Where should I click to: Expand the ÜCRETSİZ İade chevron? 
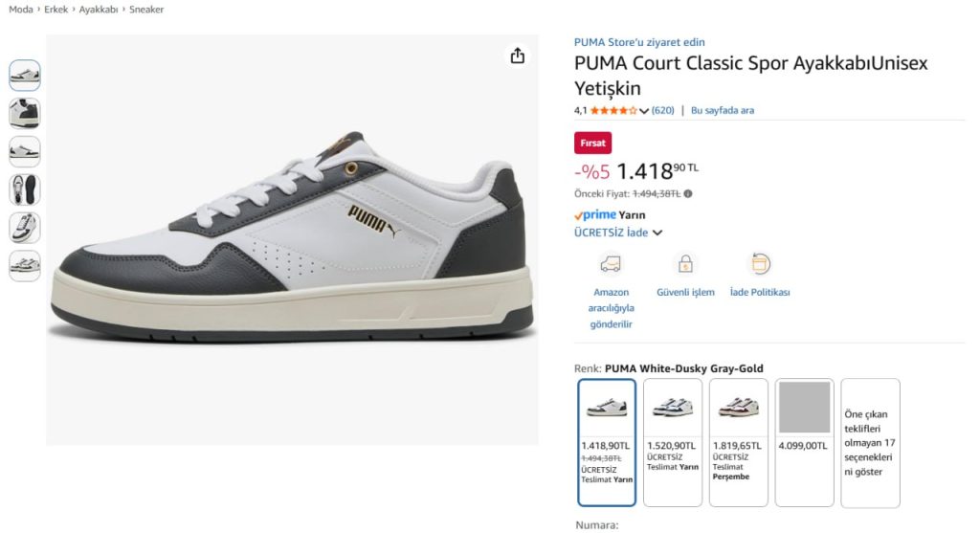657,233
